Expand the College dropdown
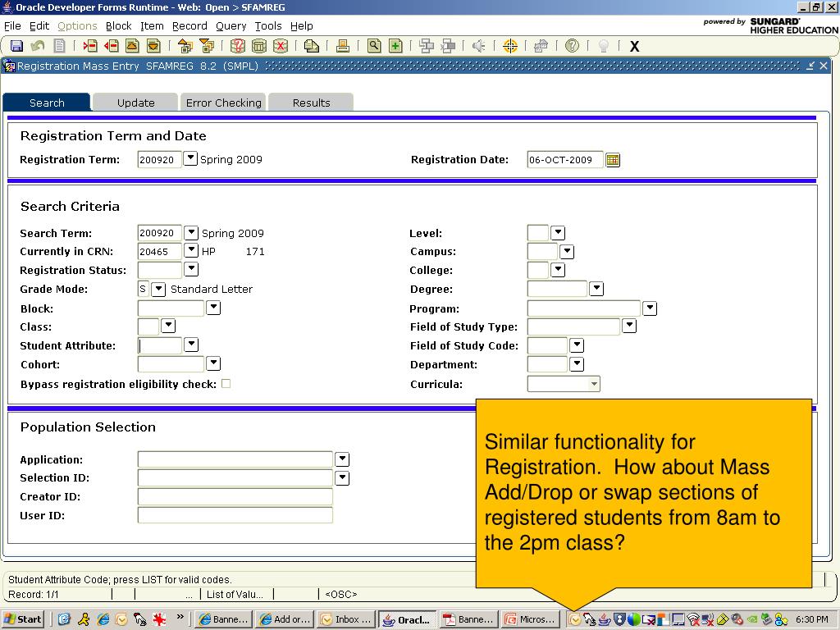 point(558,269)
